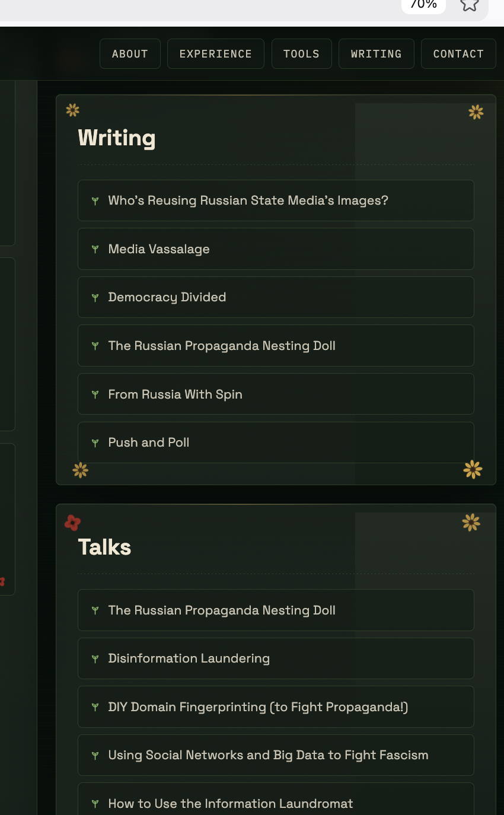Screen dimensions: 504x815
Task: Click sprout icon beside Using Social Networks talk
Action: [x=95, y=756]
